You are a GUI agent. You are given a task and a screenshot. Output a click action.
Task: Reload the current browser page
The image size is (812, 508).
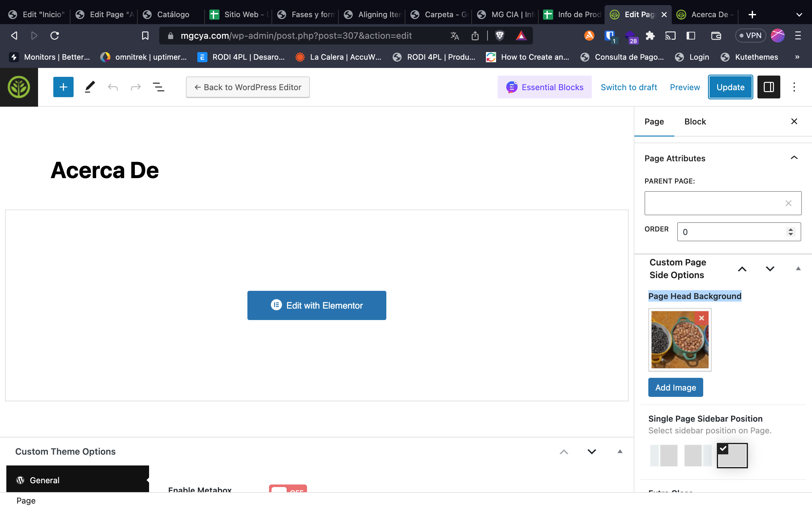[x=55, y=36]
